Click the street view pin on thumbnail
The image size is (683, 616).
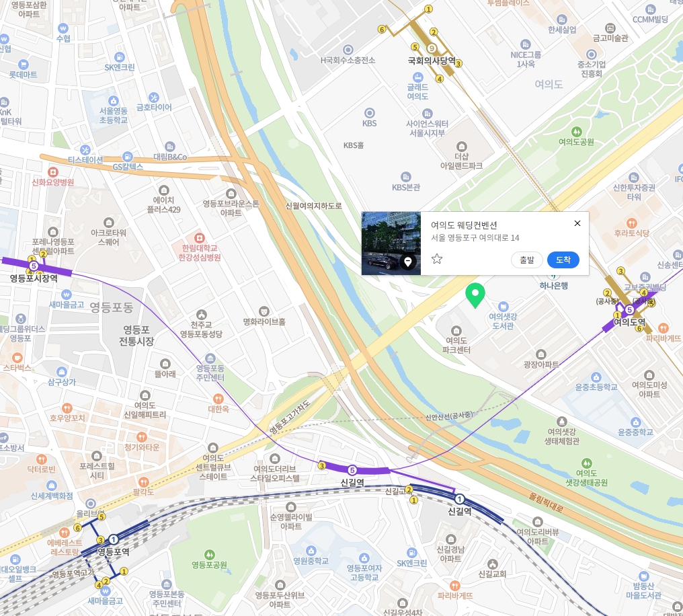pos(407,262)
